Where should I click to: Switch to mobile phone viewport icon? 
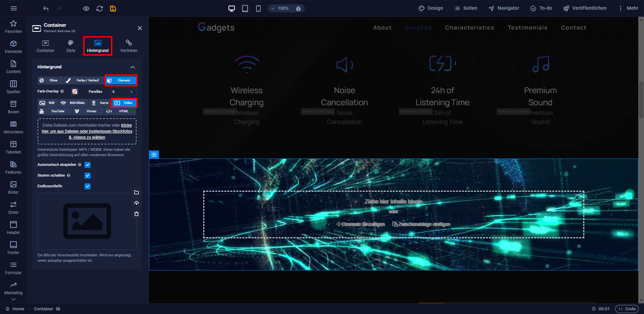tap(258, 8)
